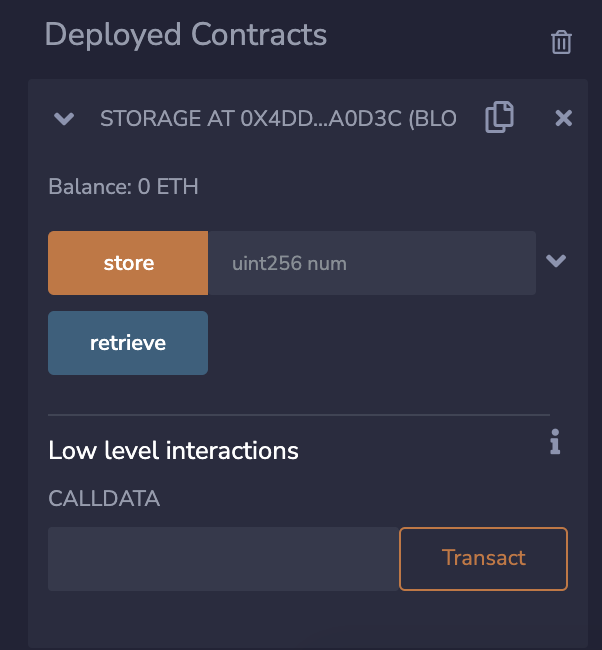Show info about low level interactions

(555, 442)
